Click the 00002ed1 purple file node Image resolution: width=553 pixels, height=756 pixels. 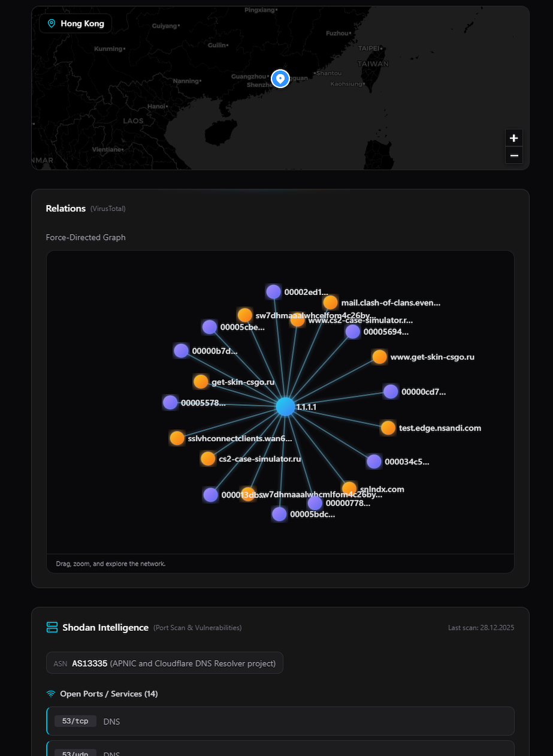click(x=274, y=292)
